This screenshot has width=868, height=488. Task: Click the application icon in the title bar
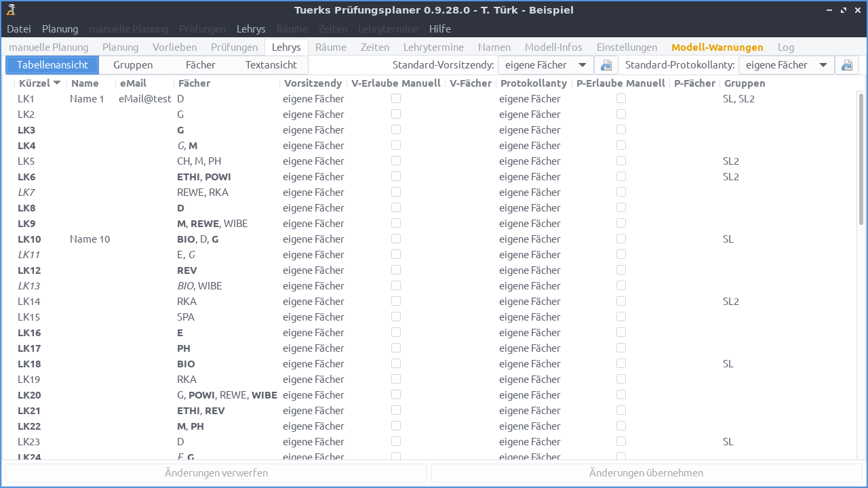(x=10, y=9)
